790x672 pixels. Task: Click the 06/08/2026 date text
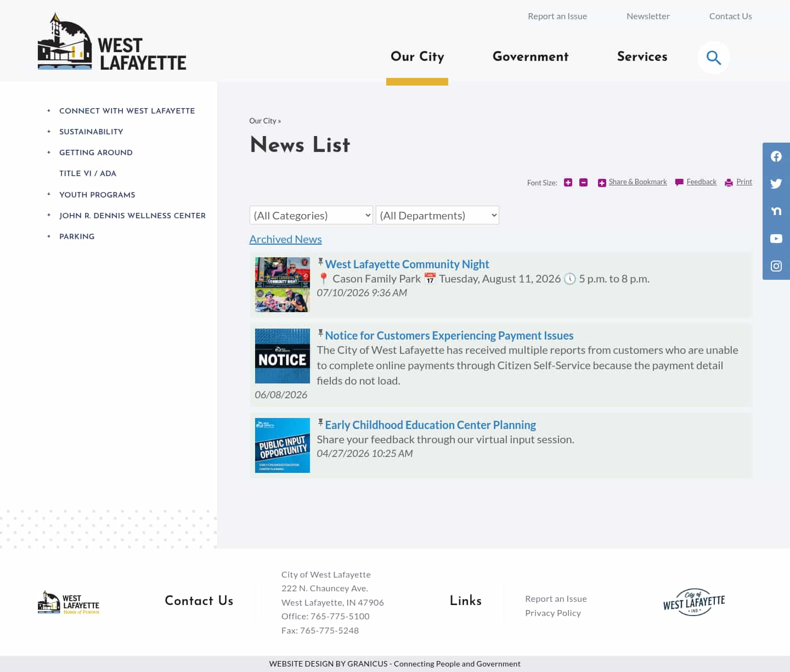pyautogui.click(x=281, y=395)
